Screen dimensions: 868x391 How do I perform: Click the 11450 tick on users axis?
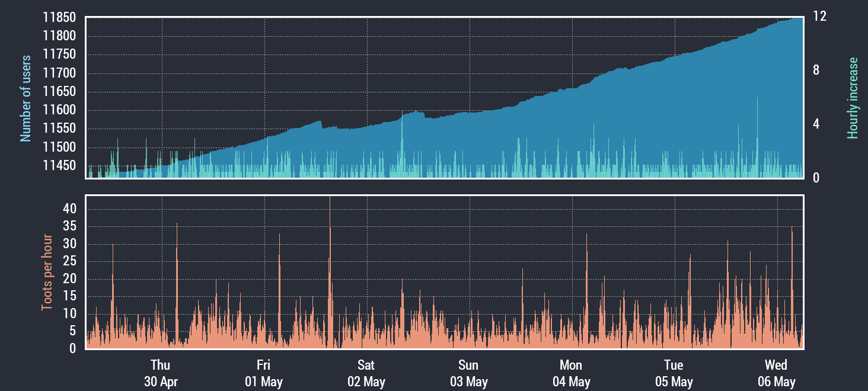(59, 165)
